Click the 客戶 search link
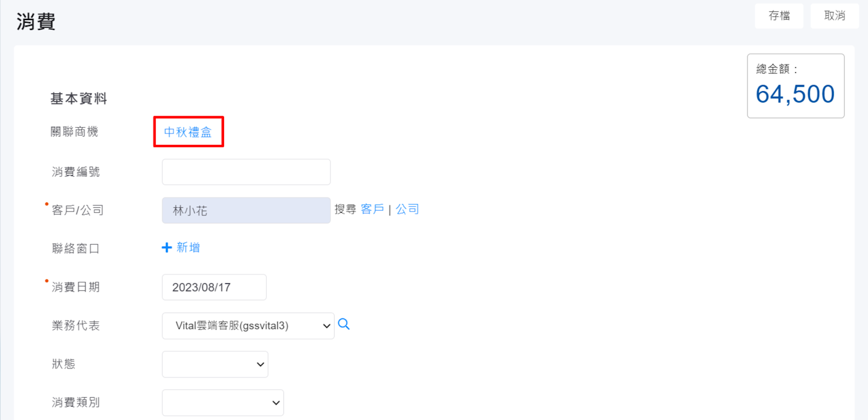 coord(372,209)
